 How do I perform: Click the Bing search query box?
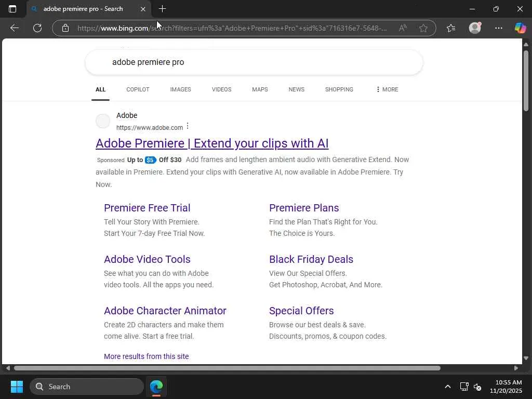254,62
